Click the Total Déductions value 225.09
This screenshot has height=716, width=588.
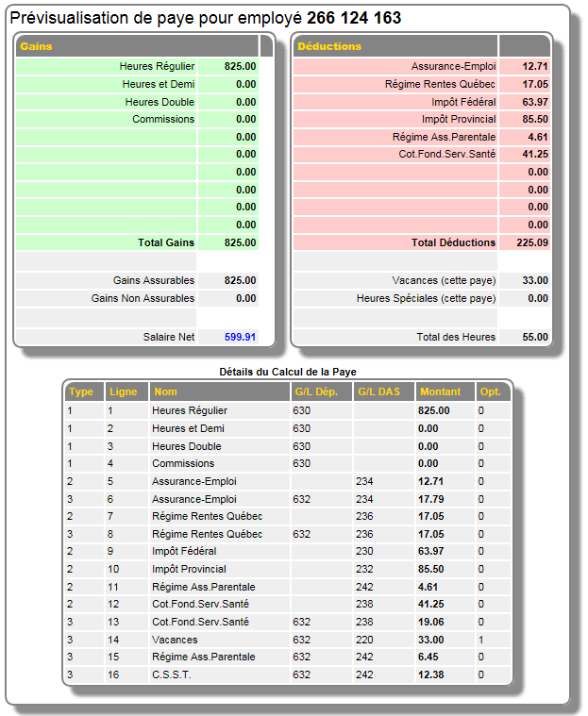[532, 242]
